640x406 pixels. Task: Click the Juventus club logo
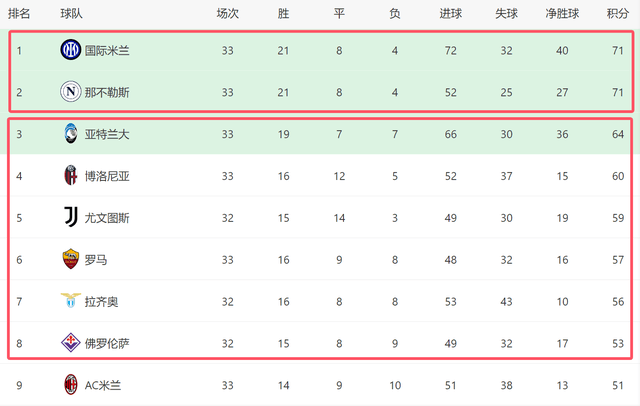[x=70, y=217]
